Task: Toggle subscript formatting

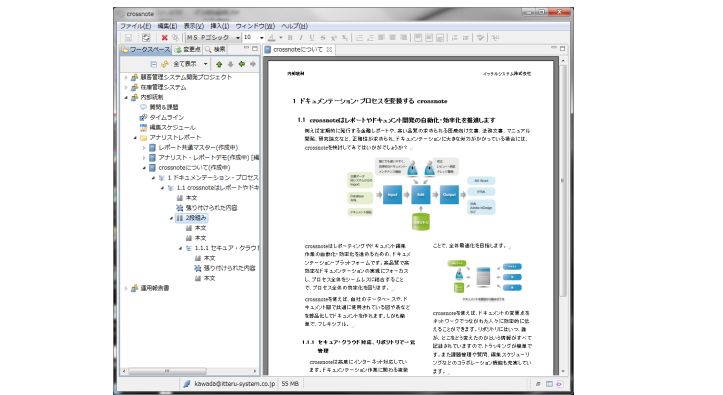Action: coord(344,38)
